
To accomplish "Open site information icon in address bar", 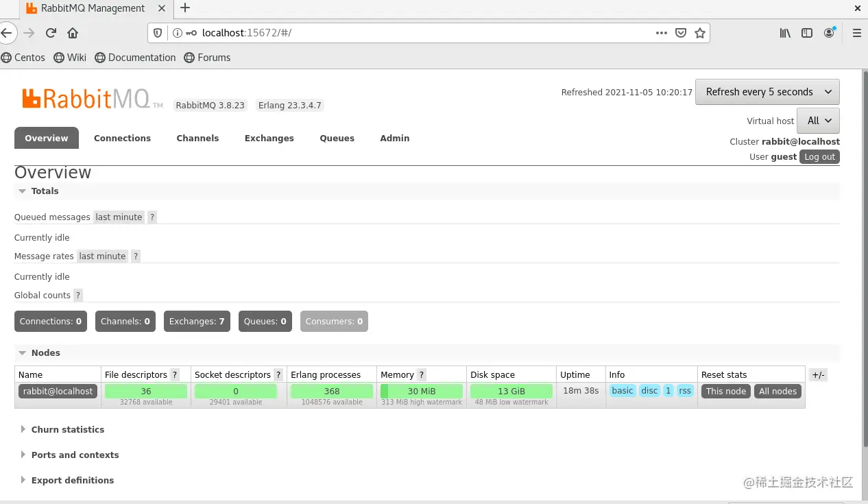I will point(177,33).
